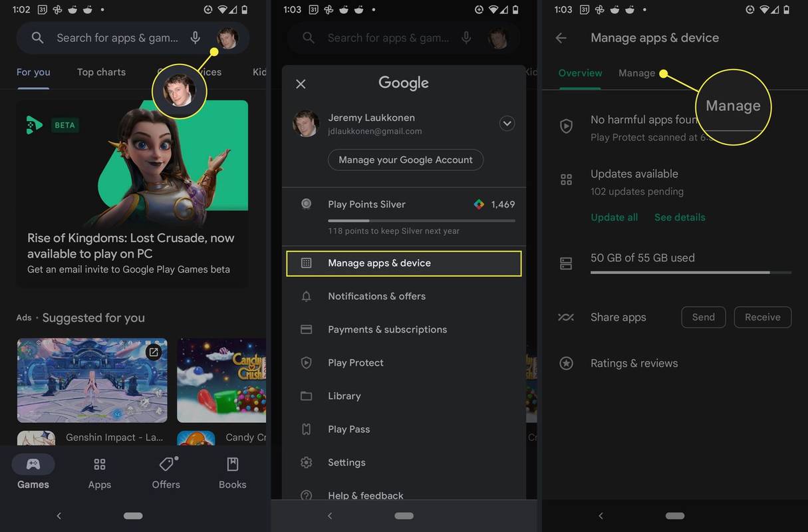
Task: Open the Genshin Impact ad thumbnail
Action: pos(92,380)
